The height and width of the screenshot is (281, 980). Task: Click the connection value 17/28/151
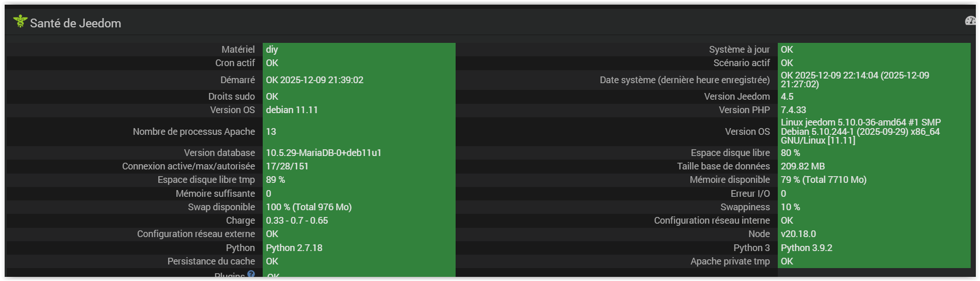pyautogui.click(x=287, y=166)
